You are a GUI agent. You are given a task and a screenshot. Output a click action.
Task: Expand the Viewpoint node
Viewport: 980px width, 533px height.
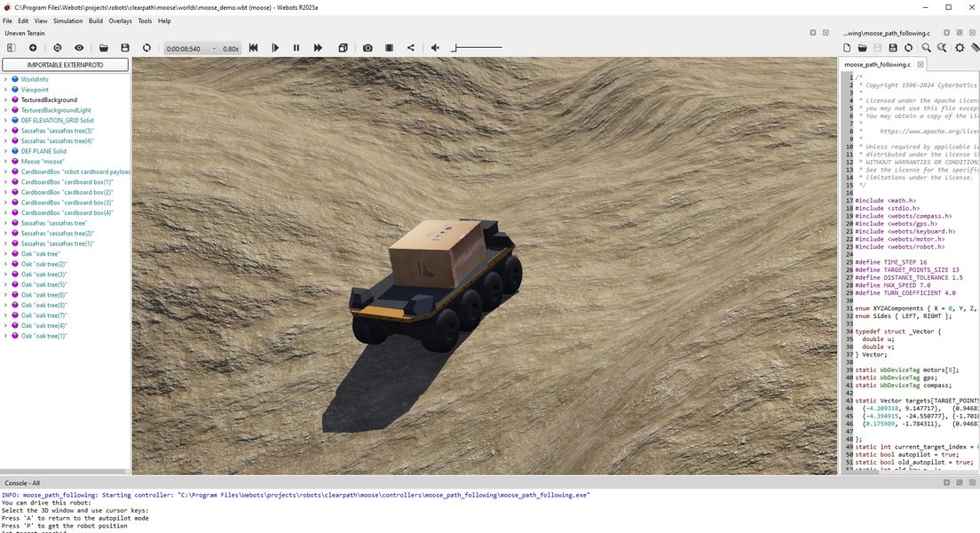point(5,90)
